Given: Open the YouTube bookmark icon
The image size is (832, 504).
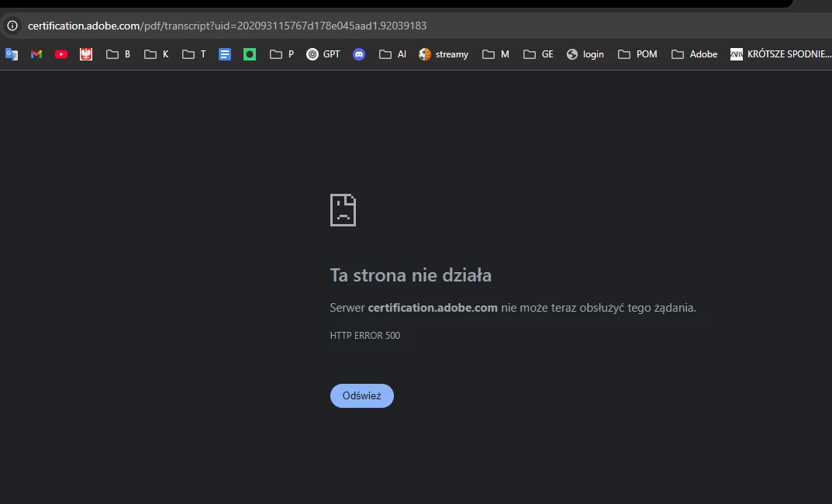Looking at the screenshot, I should pos(61,54).
